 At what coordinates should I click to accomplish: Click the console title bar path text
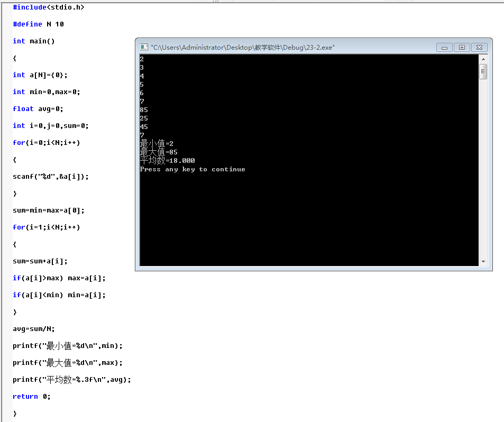243,48
